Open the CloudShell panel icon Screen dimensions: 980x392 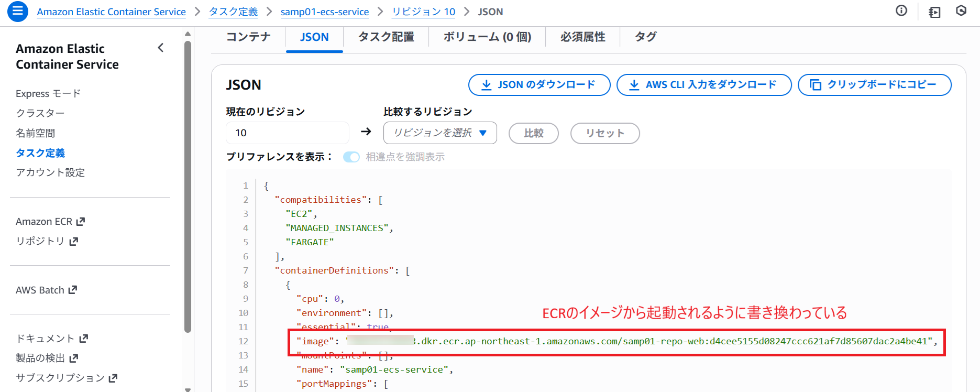point(934,12)
